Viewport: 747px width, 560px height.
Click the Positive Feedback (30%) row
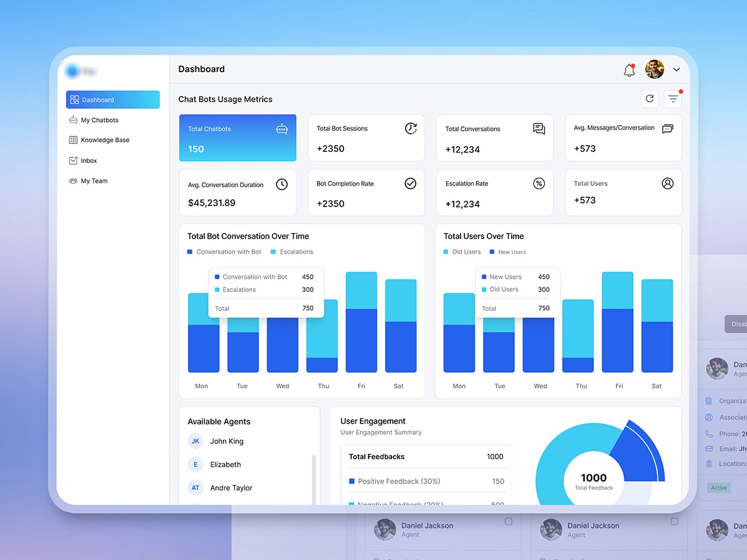(x=426, y=481)
